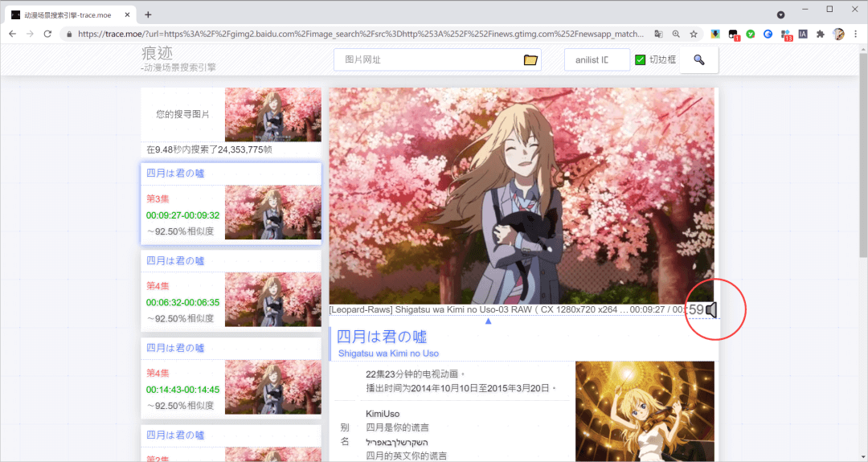Click the browser back arrow
The width and height of the screenshot is (868, 462).
(x=12, y=34)
